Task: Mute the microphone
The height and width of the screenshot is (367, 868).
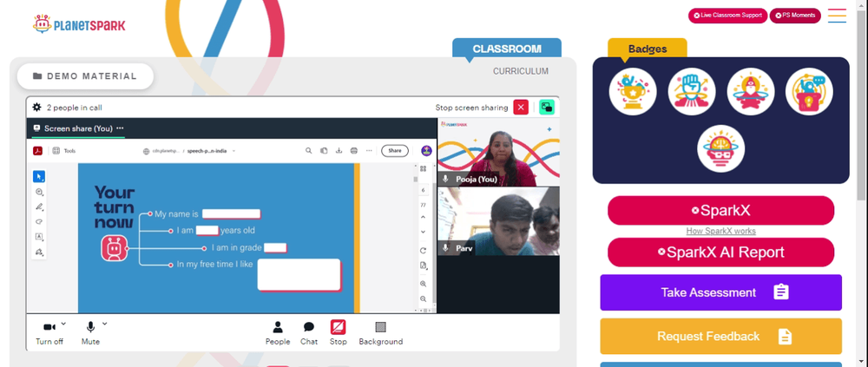Action: pos(90,333)
